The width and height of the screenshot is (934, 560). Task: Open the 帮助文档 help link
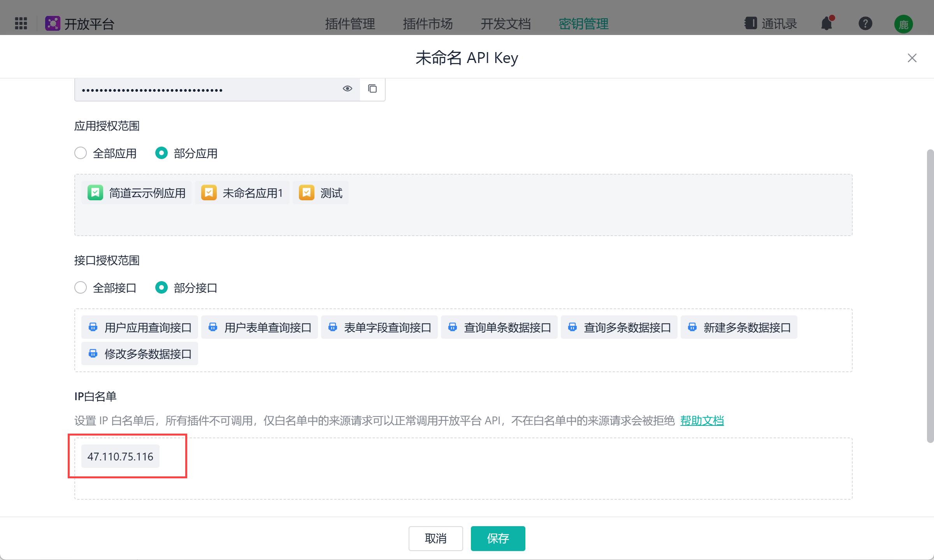point(702,420)
